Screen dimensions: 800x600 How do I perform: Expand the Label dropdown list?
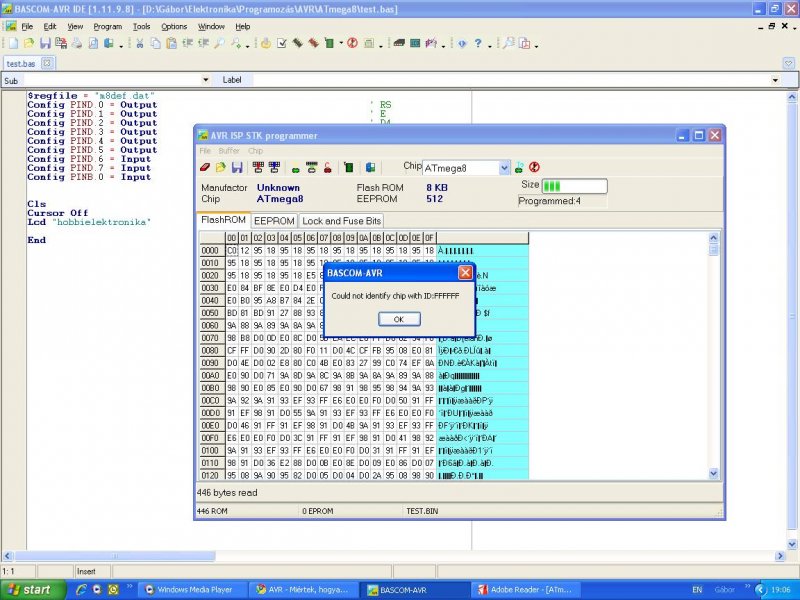[x=775, y=80]
